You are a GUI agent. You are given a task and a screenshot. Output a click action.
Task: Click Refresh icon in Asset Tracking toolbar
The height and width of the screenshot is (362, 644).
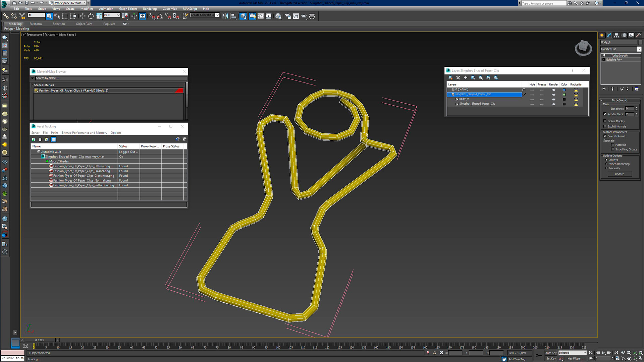33,139
